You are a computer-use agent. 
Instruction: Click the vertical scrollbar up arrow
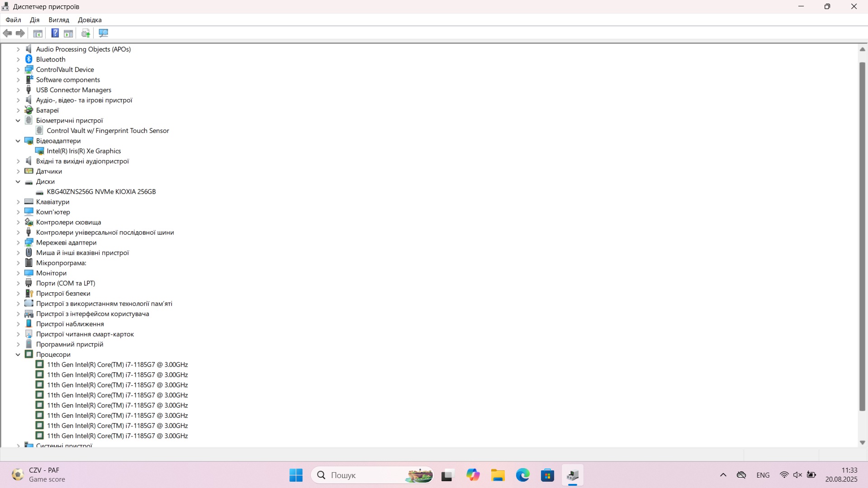click(862, 49)
